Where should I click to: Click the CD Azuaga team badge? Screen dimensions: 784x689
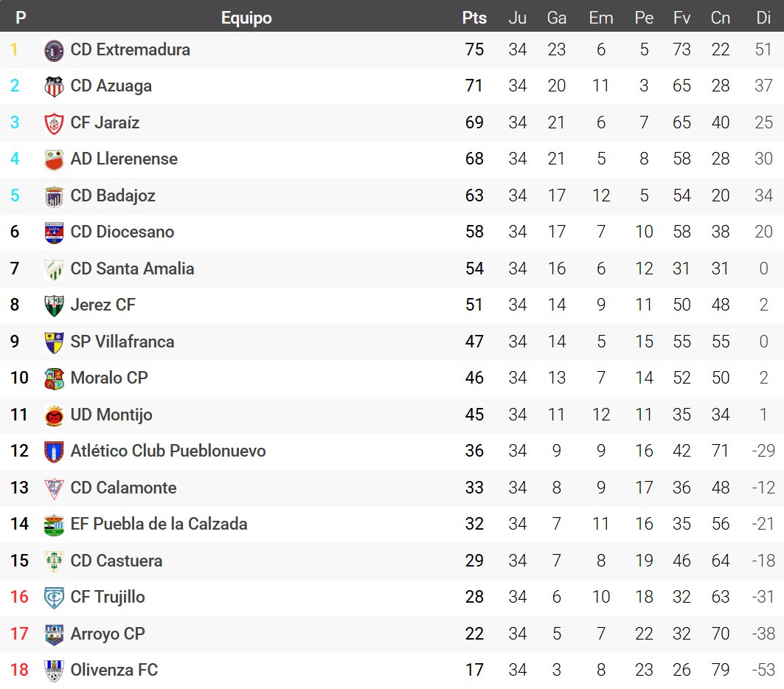click(55, 86)
